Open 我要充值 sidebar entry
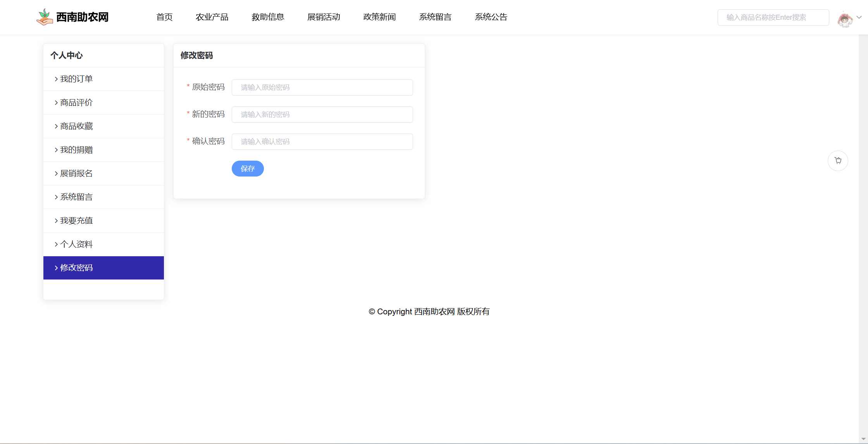 76,221
